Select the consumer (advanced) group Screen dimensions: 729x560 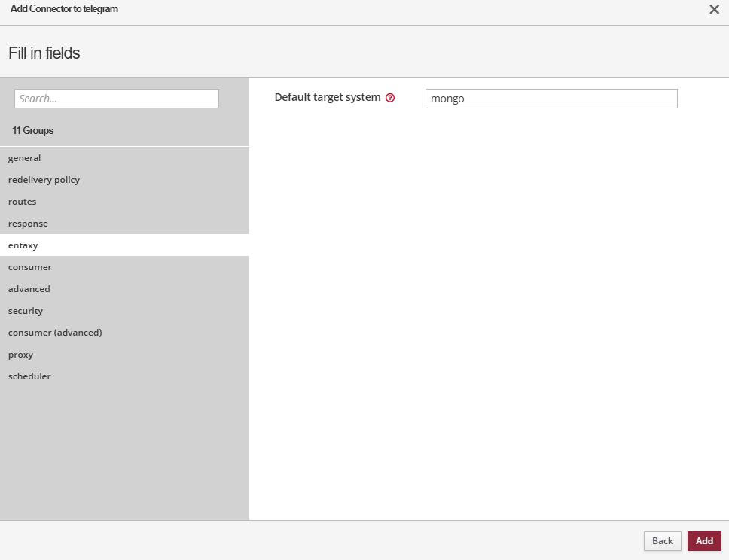[55, 333]
